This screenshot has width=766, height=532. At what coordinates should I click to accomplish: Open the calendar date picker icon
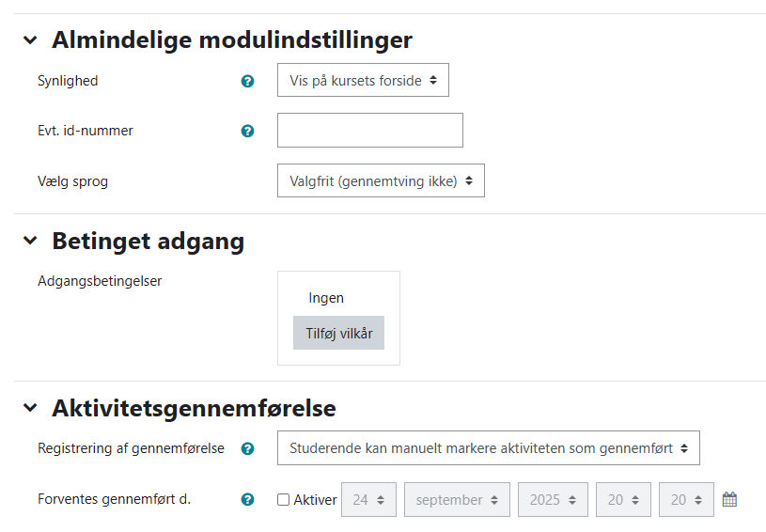click(729, 499)
